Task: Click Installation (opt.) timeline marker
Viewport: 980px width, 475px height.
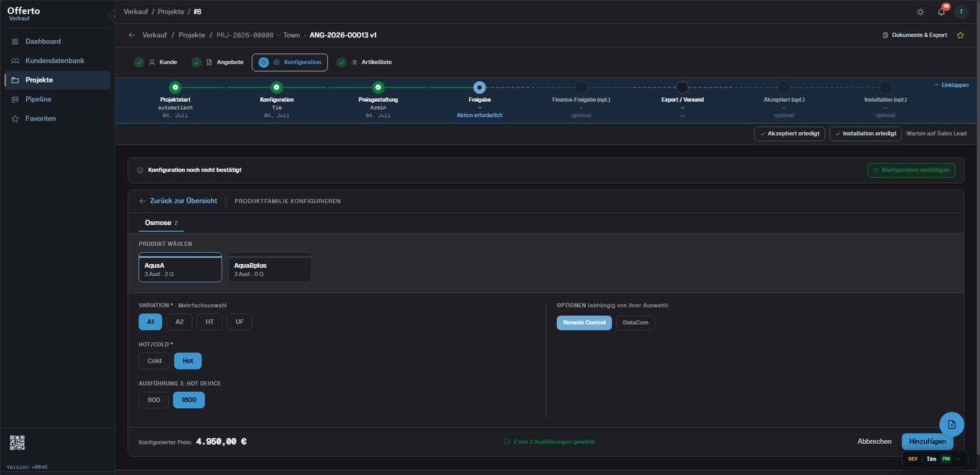Action: (885, 88)
